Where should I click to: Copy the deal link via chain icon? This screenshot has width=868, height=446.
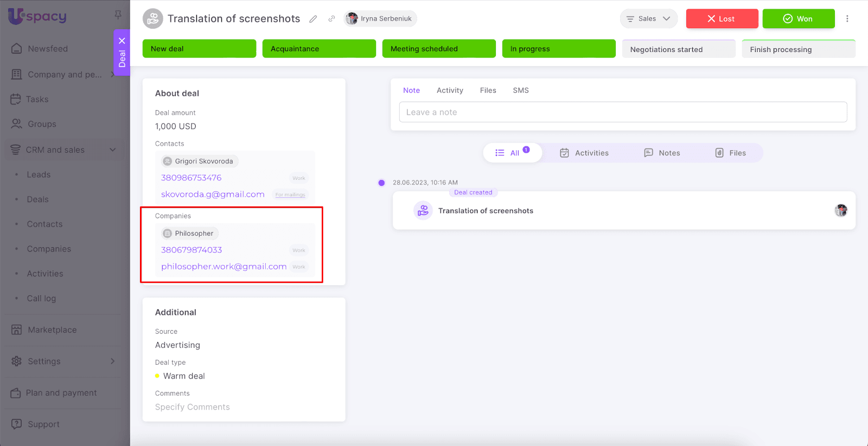(331, 19)
